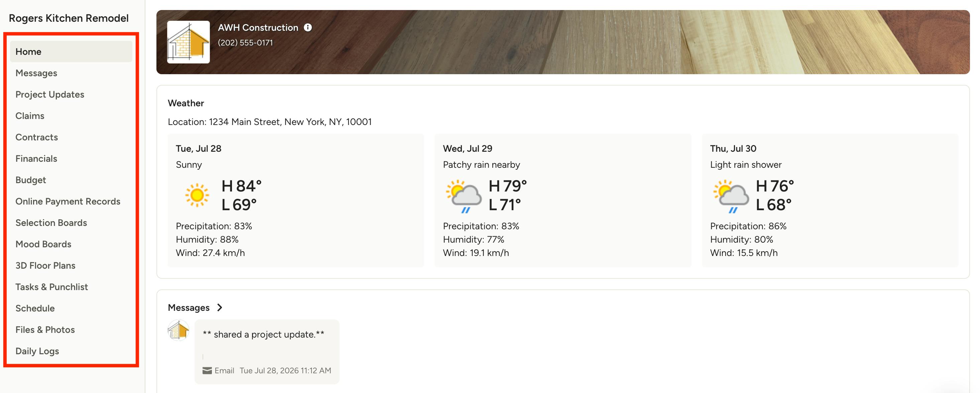This screenshot has height=393, width=980.
Task: Click the rain shower icon for Thu, Jul 30
Action: 730,196
